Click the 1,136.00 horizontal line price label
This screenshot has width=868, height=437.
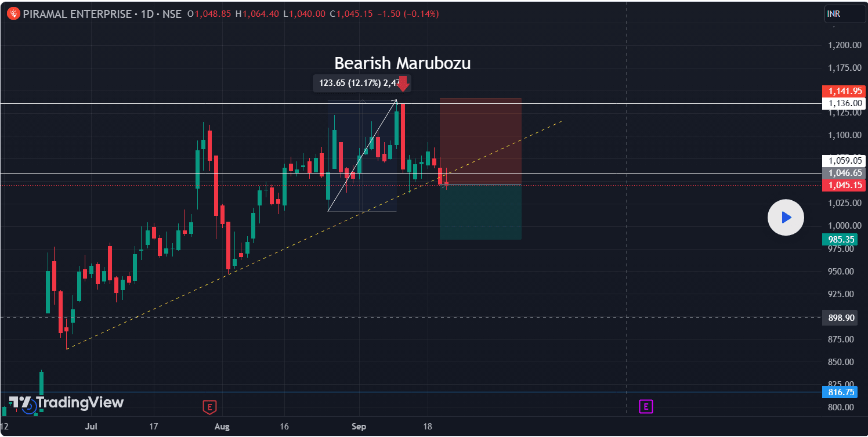(x=844, y=103)
